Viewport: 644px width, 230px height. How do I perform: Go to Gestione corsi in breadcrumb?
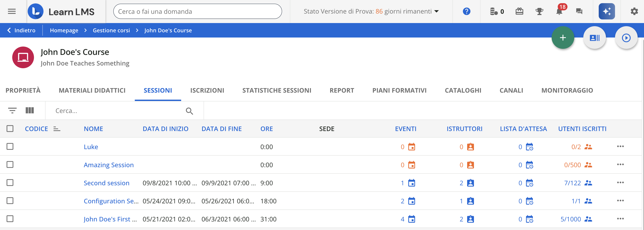pos(111,31)
